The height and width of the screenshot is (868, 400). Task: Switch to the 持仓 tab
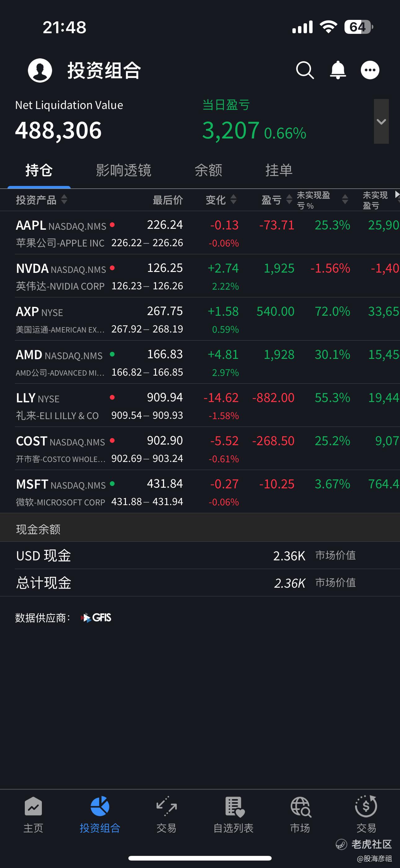click(x=39, y=170)
